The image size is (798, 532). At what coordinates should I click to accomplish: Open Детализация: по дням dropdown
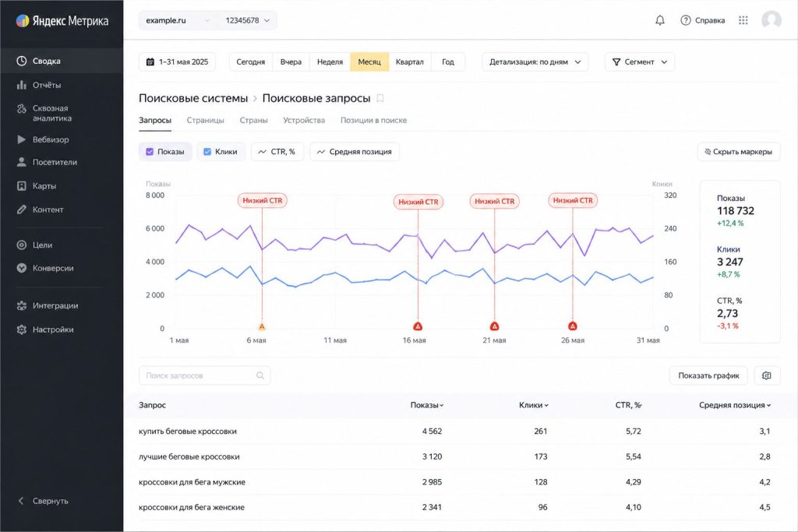point(535,62)
